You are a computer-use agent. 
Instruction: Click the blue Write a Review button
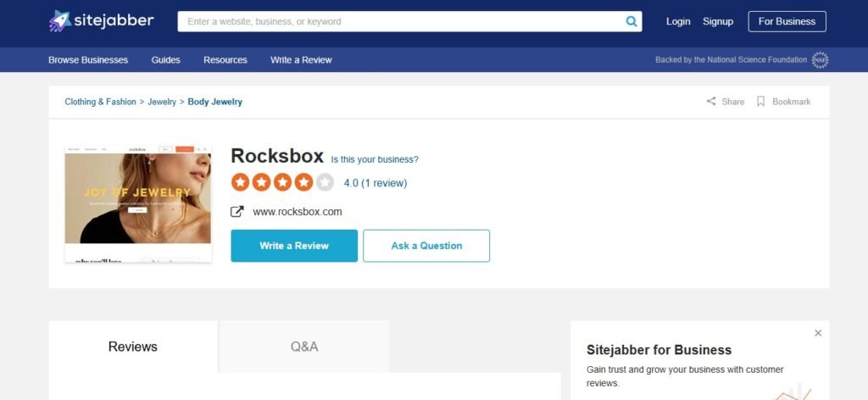[294, 246]
